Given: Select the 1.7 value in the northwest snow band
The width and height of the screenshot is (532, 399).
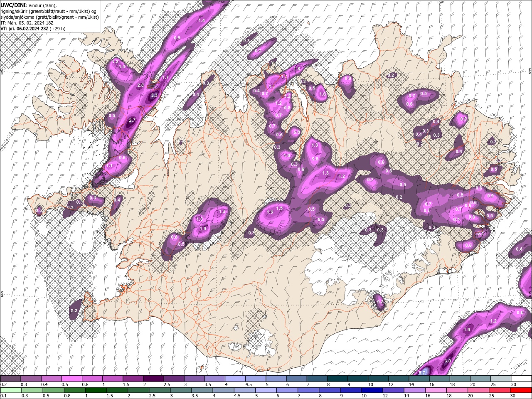Looking at the screenshot, I should (165, 77).
